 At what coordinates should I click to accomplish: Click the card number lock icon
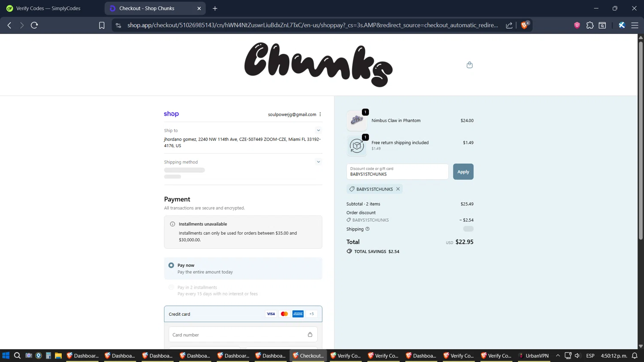point(310,335)
